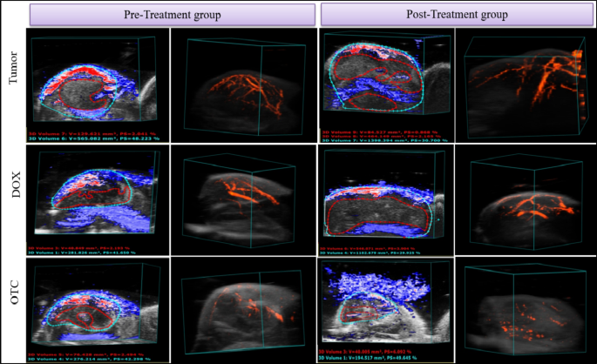Click cyan text '3D Volume 1: V=194.517'

(368, 358)
